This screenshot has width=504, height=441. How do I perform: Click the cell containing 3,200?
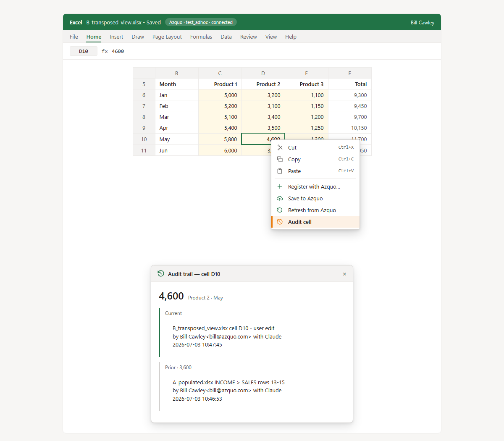[x=263, y=95]
